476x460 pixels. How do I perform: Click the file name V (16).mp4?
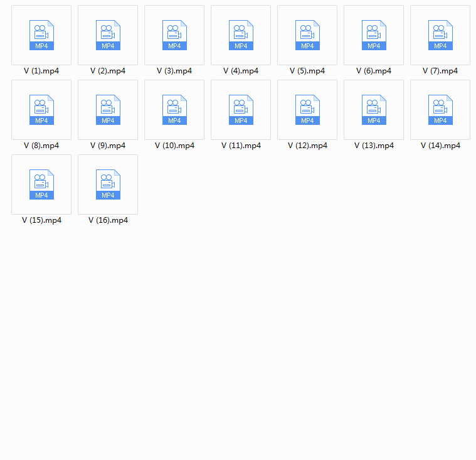tap(108, 220)
